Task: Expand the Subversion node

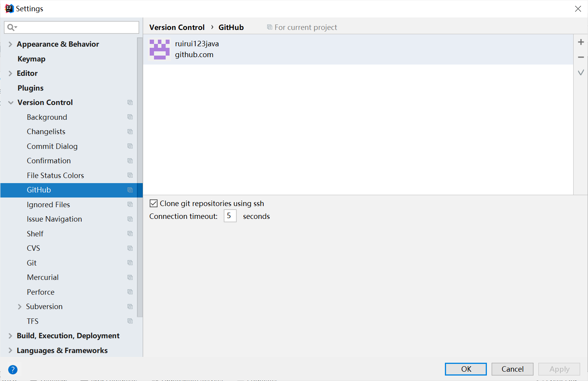Action: pos(19,307)
